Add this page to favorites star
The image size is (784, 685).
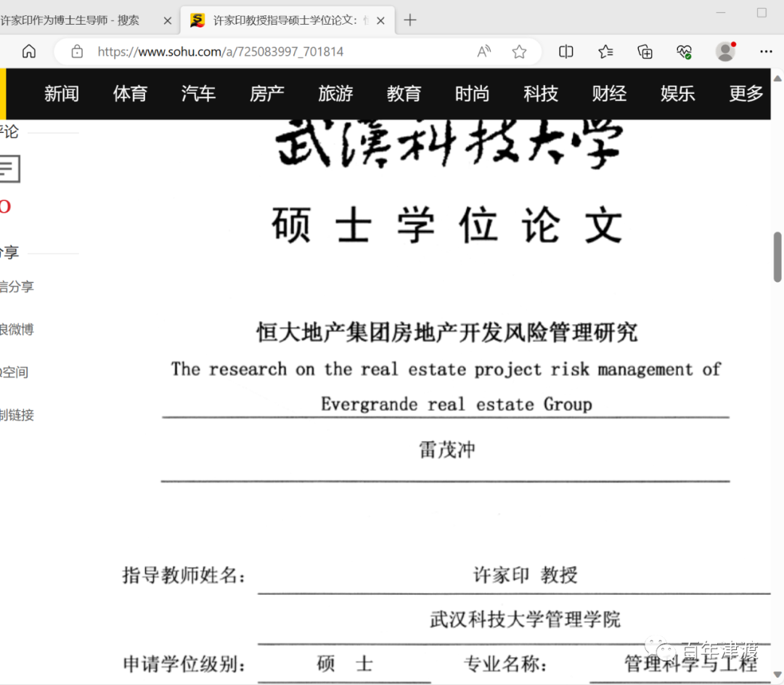[519, 52]
